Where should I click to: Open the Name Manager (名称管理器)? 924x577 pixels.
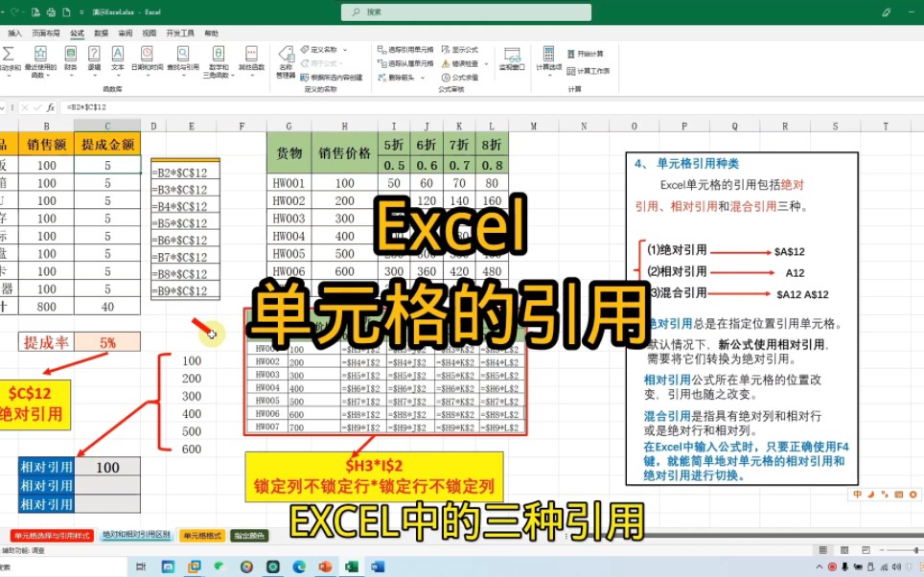click(289, 59)
